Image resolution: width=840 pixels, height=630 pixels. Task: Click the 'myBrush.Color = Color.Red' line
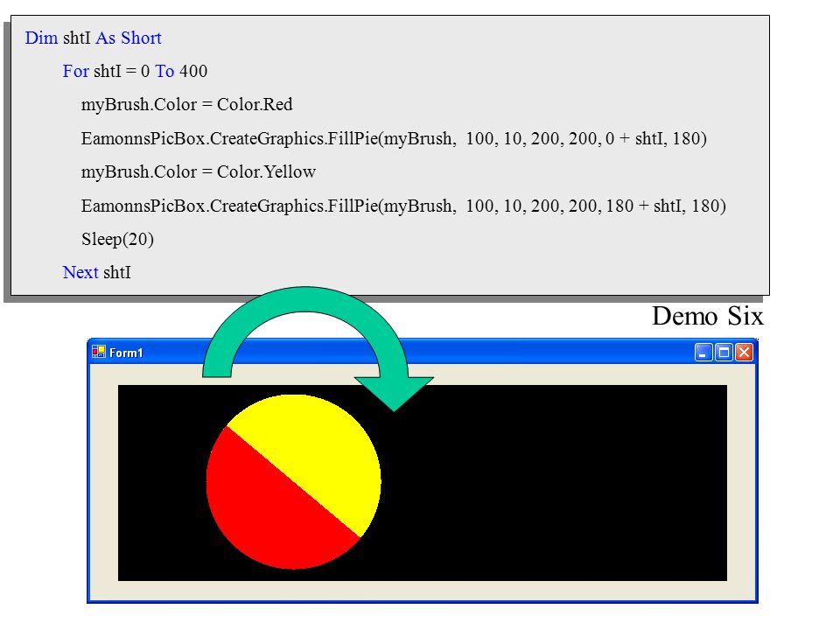point(187,104)
